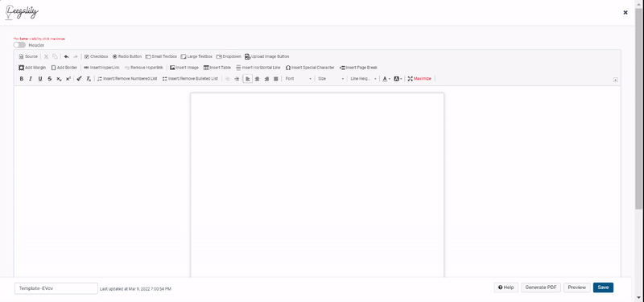Click the Cut scissors icon
644x302 pixels.
[x=46, y=56]
